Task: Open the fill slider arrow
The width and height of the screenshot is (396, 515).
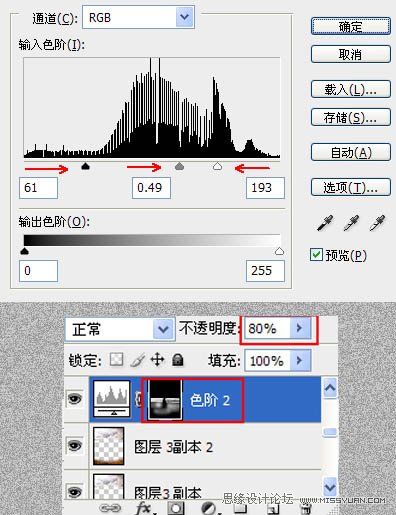Action: point(300,360)
